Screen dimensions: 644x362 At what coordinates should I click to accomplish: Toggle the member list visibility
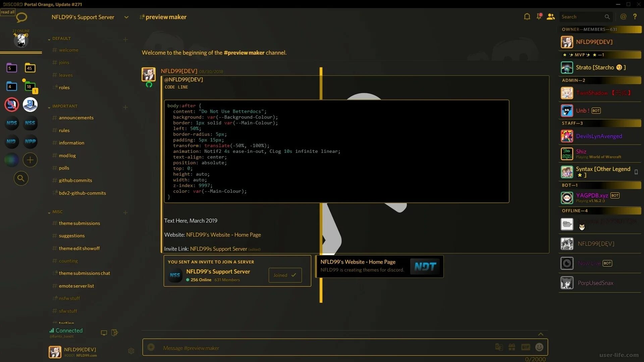pyautogui.click(x=550, y=17)
